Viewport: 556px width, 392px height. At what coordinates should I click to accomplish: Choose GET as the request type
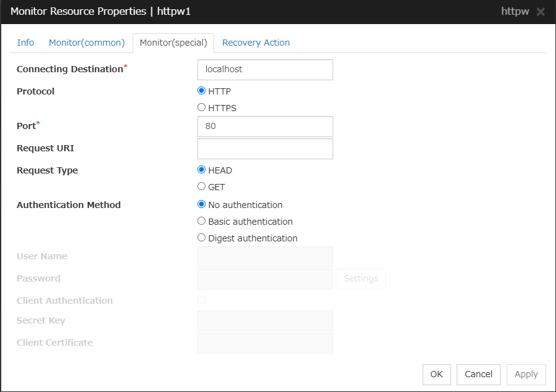pos(201,186)
